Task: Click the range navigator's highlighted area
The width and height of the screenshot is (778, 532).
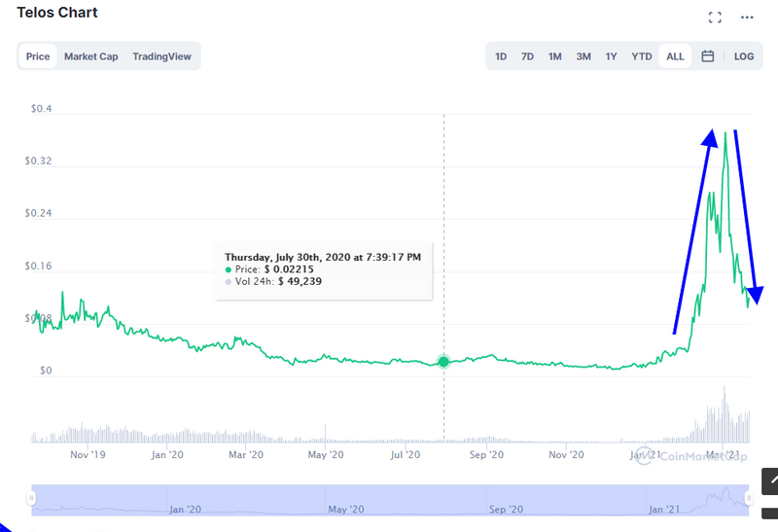Action: tap(389, 498)
